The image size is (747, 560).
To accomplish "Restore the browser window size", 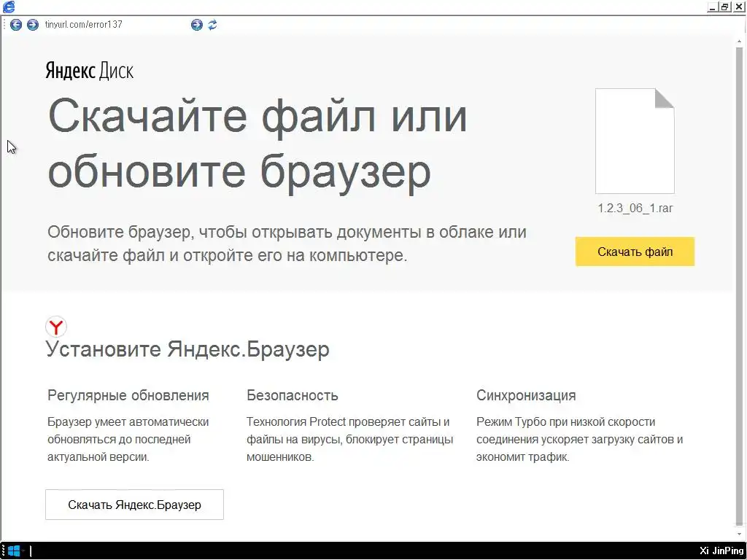I will 724,7.
